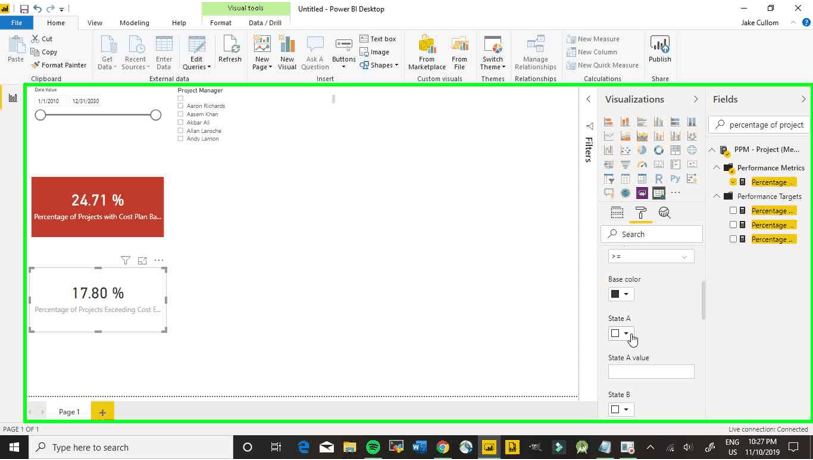Open the File menu
This screenshot has height=460, width=813.
[x=17, y=23]
